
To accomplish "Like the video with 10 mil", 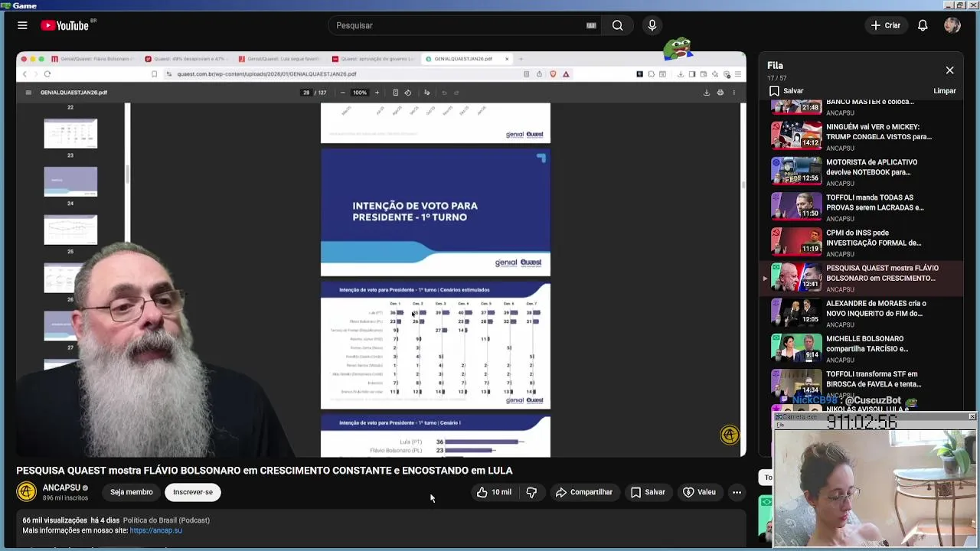I will (x=494, y=492).
